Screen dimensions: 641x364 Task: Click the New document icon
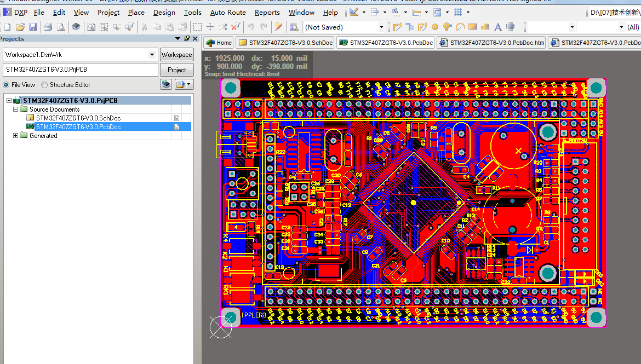click(7, 27)
